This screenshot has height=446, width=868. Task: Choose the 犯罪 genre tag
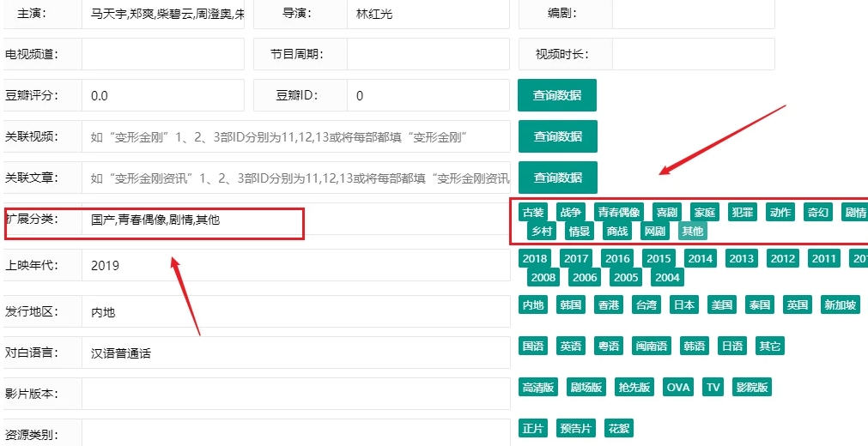coord(742,212)
